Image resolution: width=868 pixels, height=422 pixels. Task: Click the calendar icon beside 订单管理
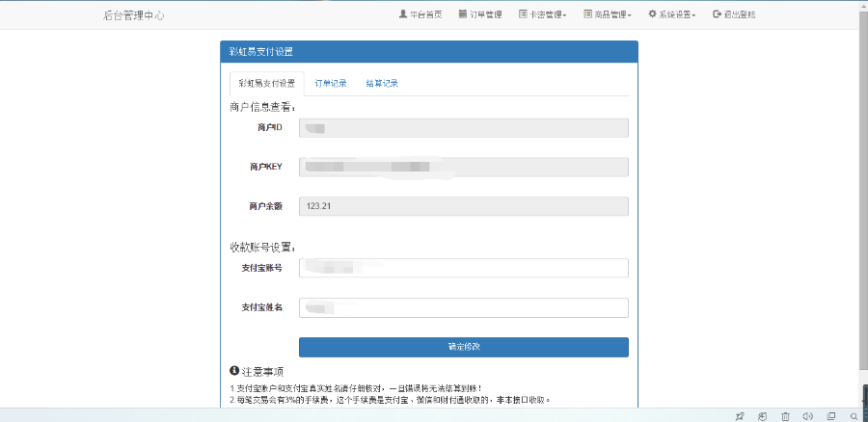(x=463, y=13)
